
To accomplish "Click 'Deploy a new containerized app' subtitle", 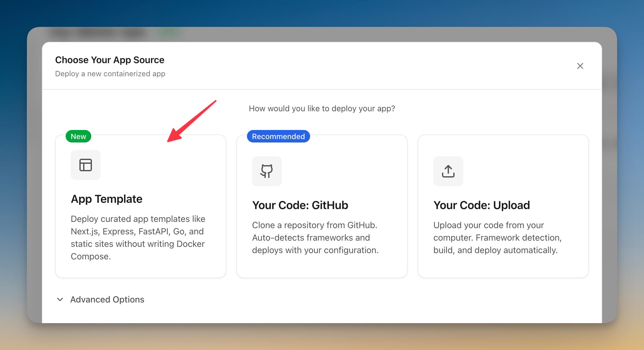I will [x=110, y=73].
